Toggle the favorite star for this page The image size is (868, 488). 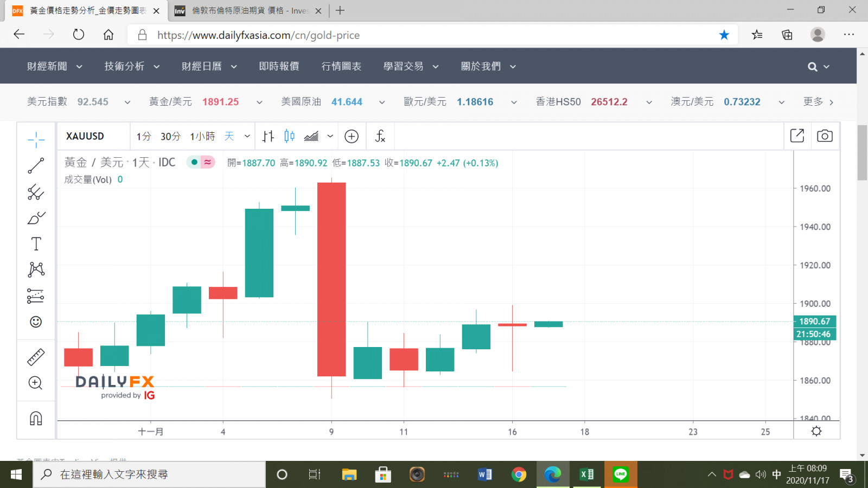coord(724,35)
